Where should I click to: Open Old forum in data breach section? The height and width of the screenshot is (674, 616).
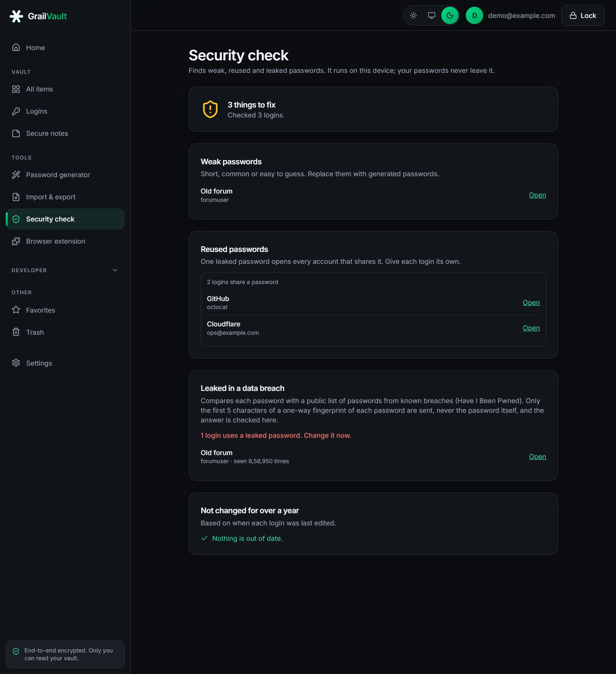(x=537, y=457)
